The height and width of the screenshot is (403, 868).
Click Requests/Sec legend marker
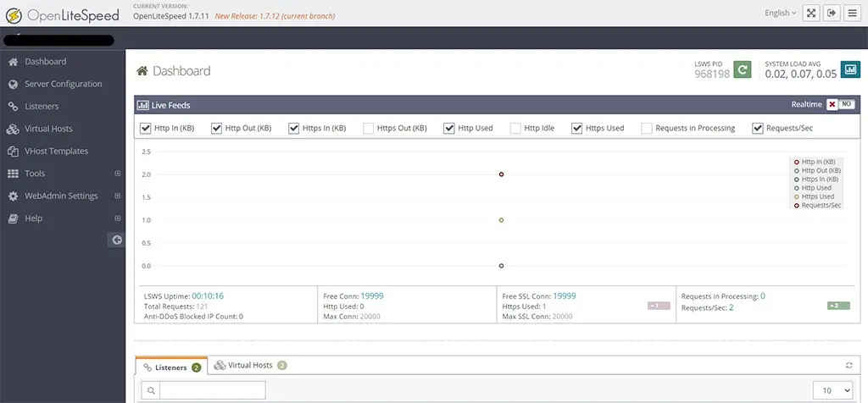[x=797, y=205]
